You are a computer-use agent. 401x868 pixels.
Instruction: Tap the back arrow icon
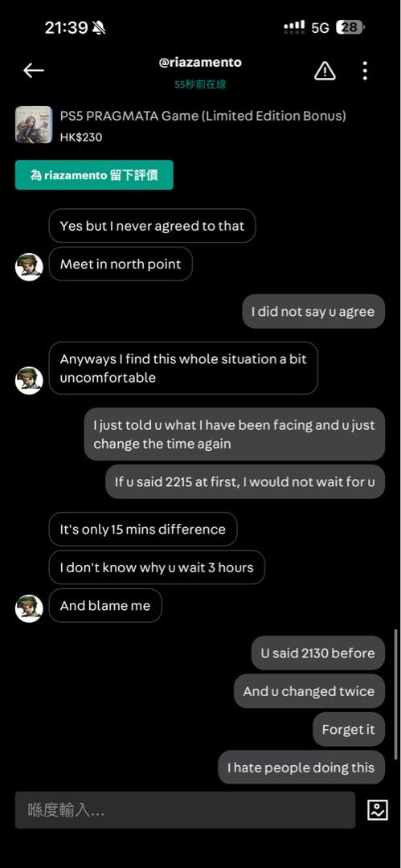33,70
